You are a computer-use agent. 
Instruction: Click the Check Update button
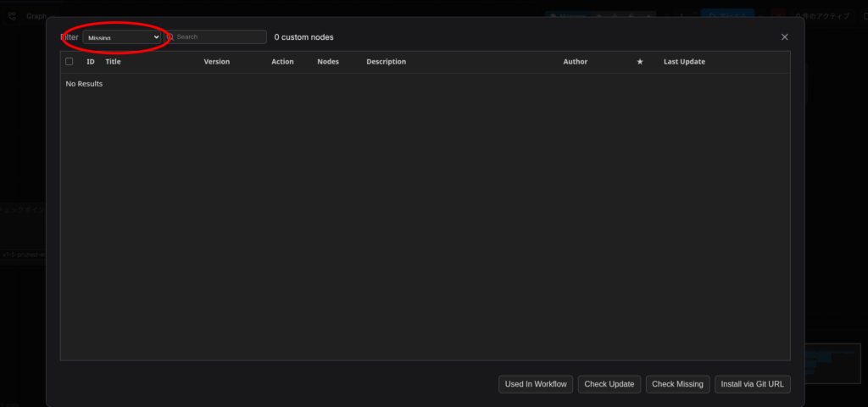609,384
